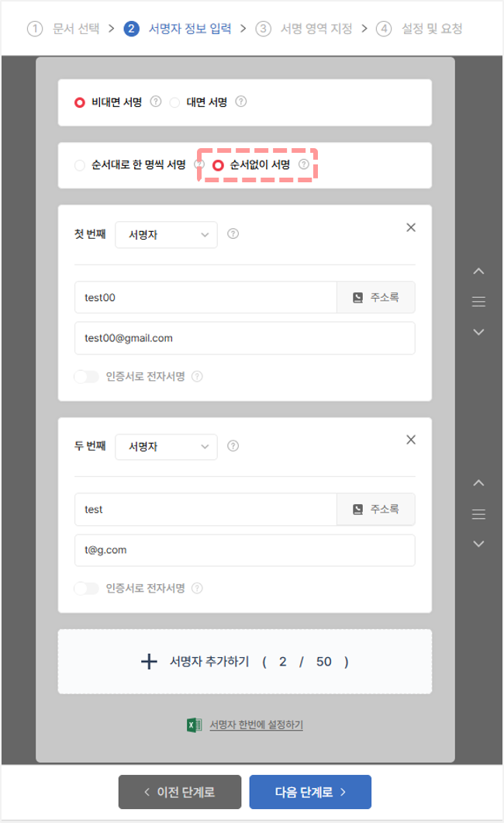Image resolution: width=504 pixels, height=823 pixels.
Task: Go to 서명 영역 지정 step
Action: pyautogui.click(x=304, y=29)
